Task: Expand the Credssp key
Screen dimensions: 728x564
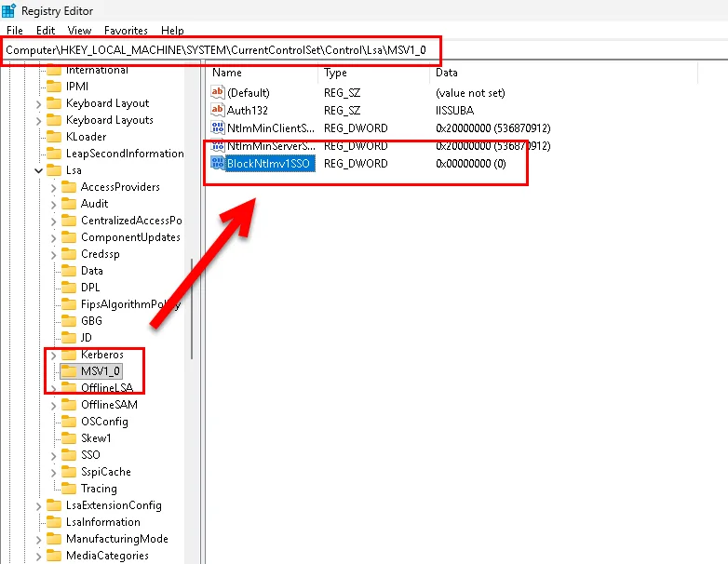Action: click(53, 255)
